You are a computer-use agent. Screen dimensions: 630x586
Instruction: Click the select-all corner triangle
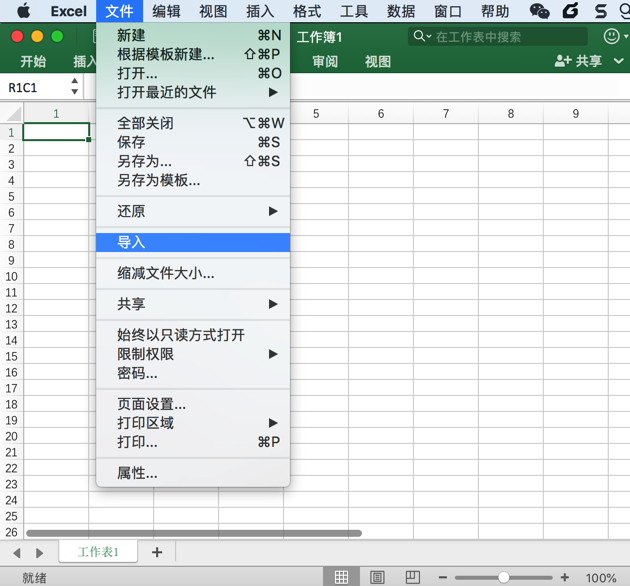pyautogui.click(x=14, y=114)
